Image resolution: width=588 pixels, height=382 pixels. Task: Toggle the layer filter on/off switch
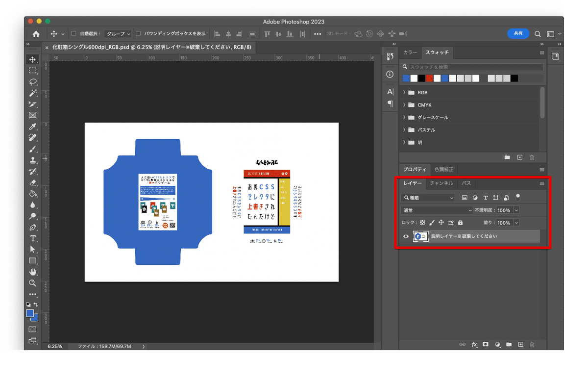518,197
